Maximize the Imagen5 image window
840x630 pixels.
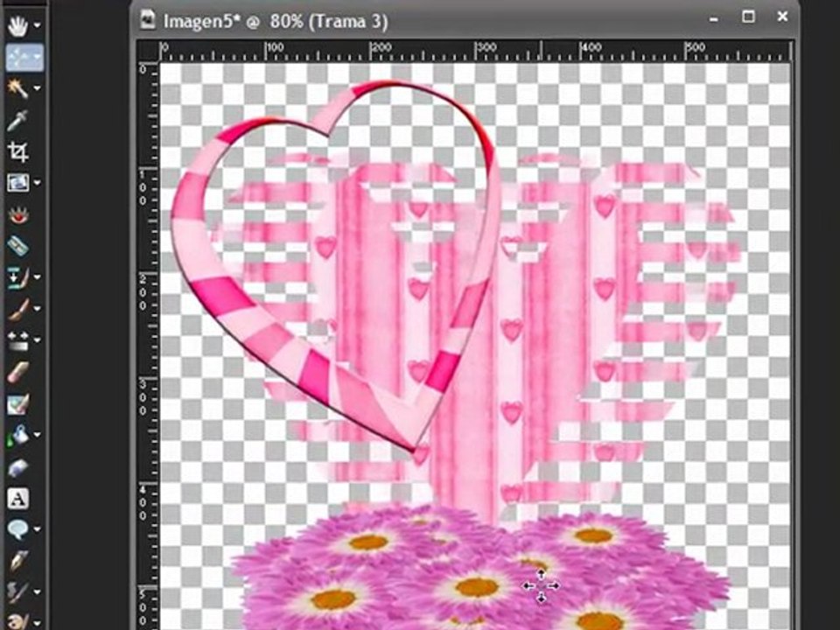pyautogui.click(x=748, y=17)
